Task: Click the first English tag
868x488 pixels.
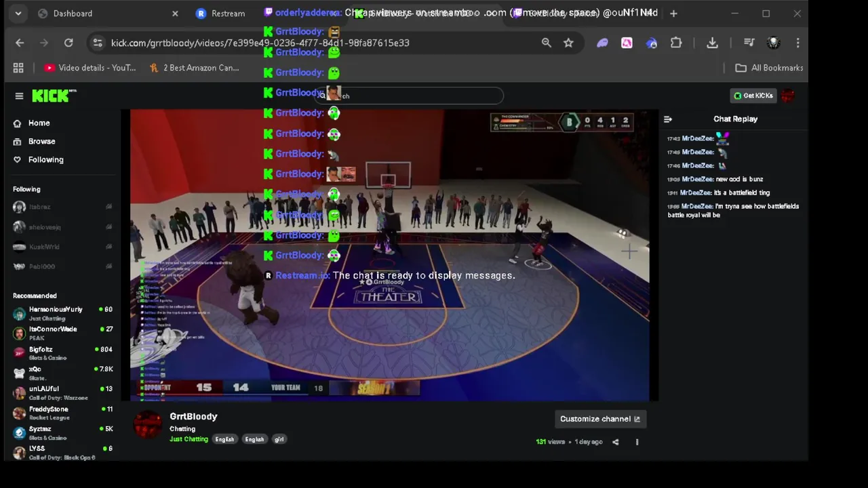Action: click(x=224, y=439)
